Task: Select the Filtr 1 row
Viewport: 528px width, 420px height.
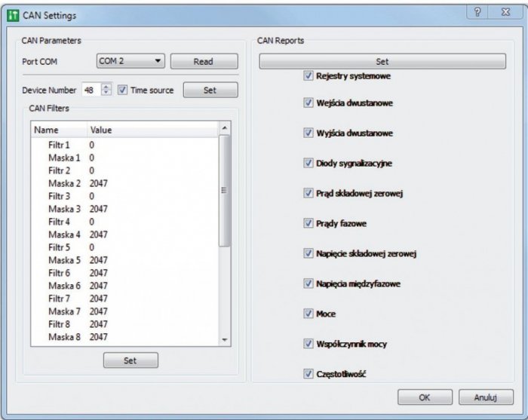Action: tap(124, 145)
